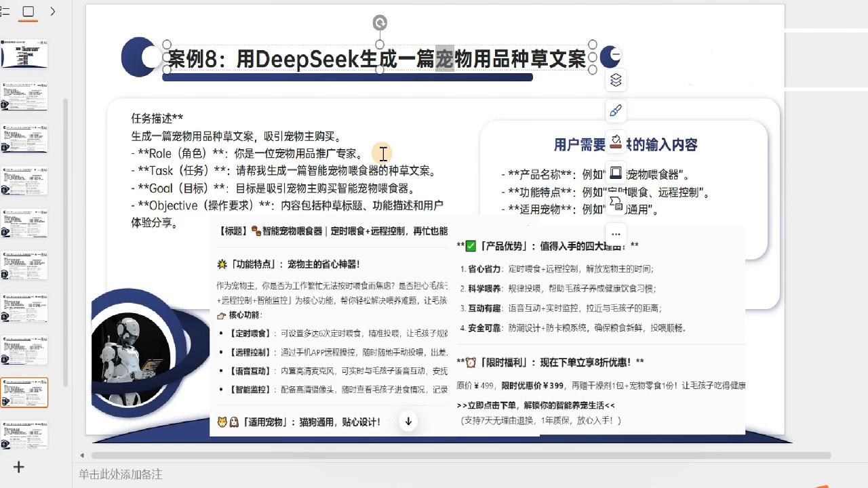Switch to the slides thumbnail view icon

28,12
